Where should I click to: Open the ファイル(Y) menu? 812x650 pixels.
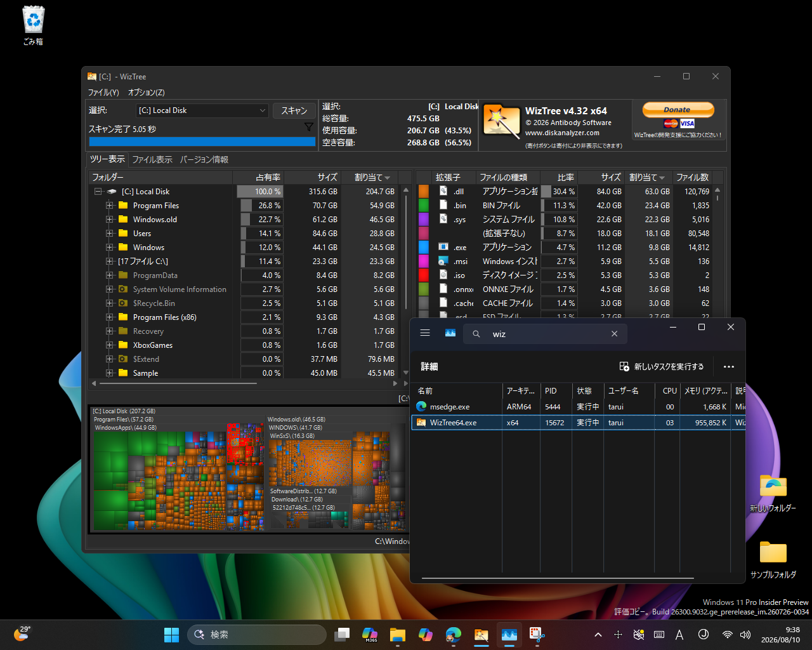[x=103, y=92]
